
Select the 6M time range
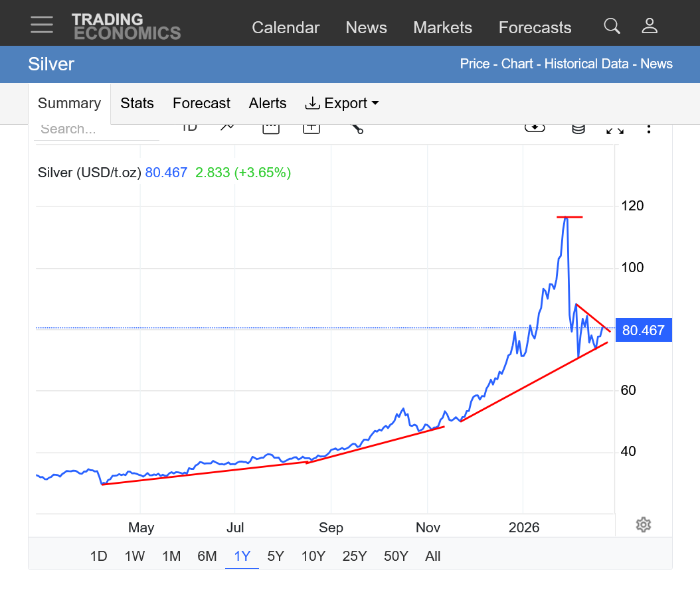pyautogui.click(x=207, y=556)
